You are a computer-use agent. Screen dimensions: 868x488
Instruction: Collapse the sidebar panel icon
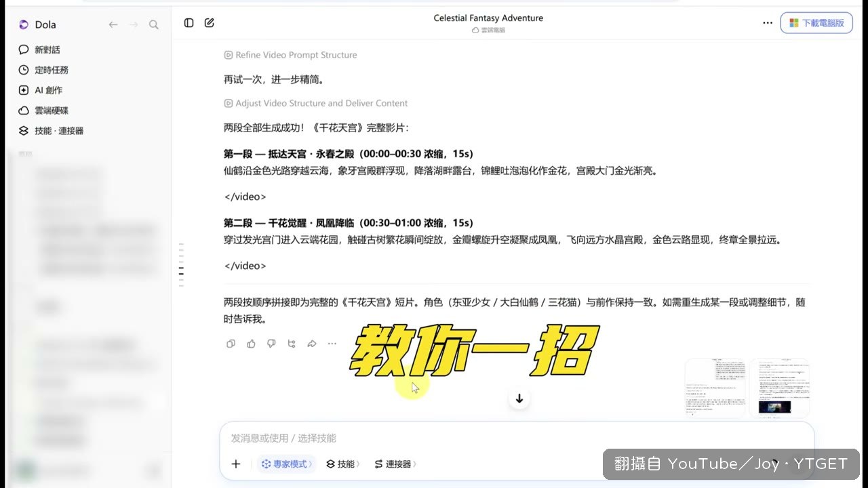tap(189, 22)
